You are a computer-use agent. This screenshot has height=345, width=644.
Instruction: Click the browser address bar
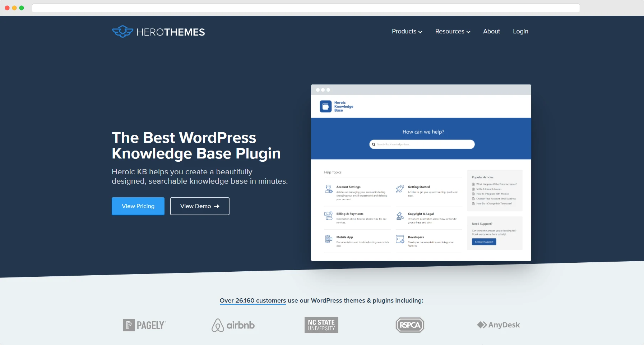pyautogui.click(x=306, y=8)
